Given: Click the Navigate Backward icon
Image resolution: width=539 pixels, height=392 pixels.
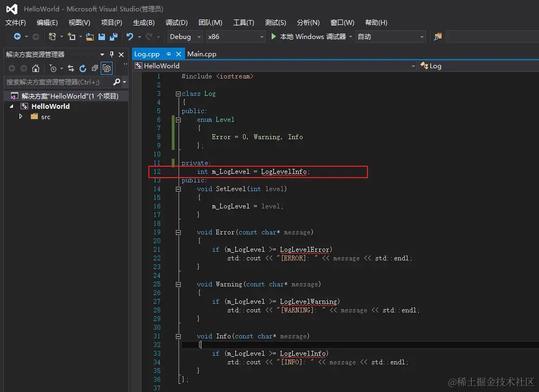Looking at the screenshot, I should coord(17,37).
